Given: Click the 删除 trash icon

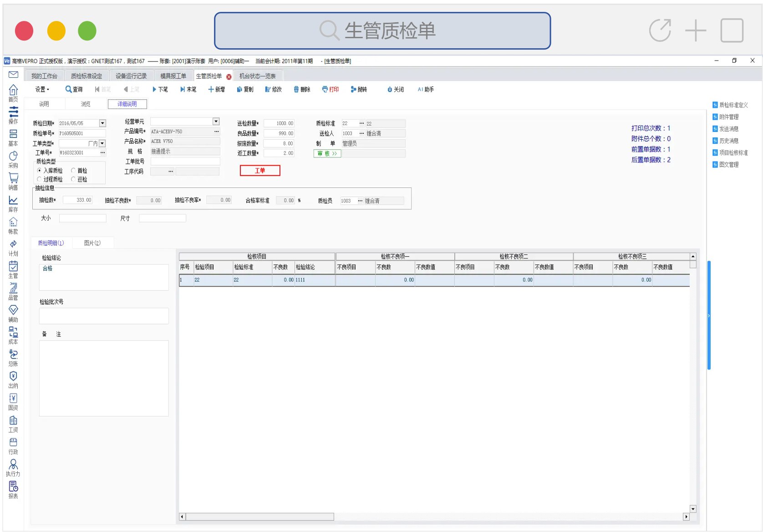Looking at the screenshot, I should pos(296,90).
